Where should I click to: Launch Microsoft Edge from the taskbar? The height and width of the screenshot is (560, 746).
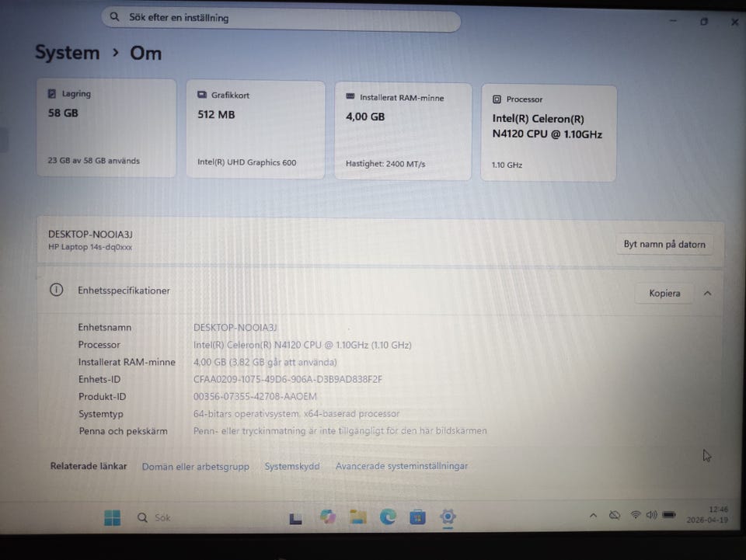(388, 517)
